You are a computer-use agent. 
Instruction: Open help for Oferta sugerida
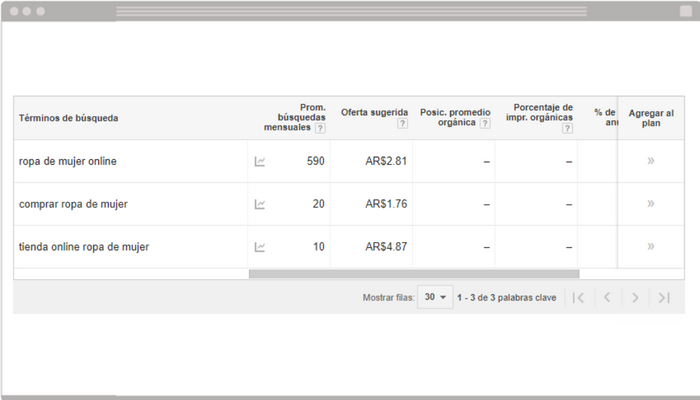click(402, 123)
